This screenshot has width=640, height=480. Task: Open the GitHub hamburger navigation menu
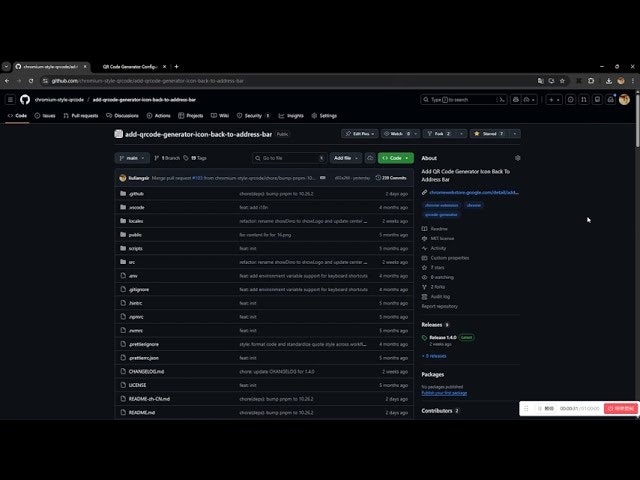[x=11, y=100]
